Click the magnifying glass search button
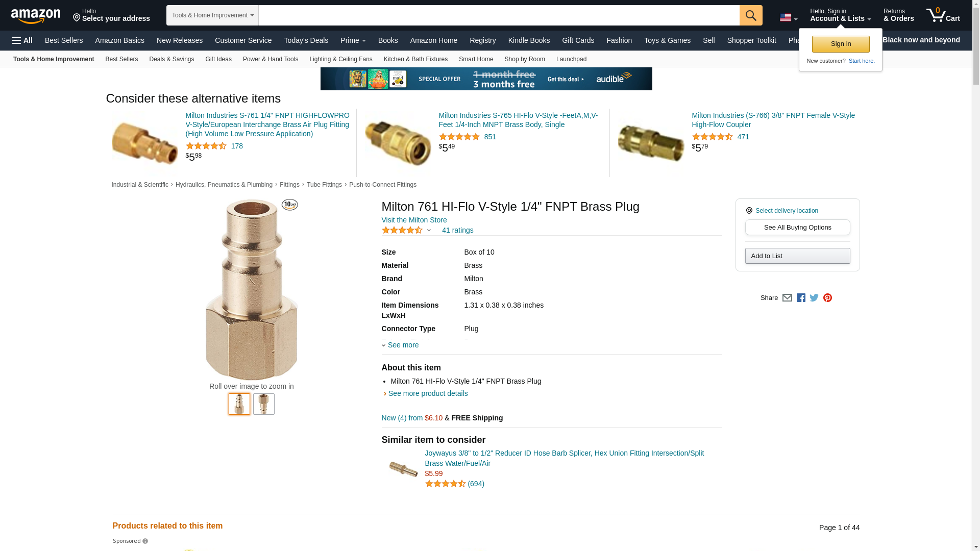980x551 pixels. click(751, 15)
